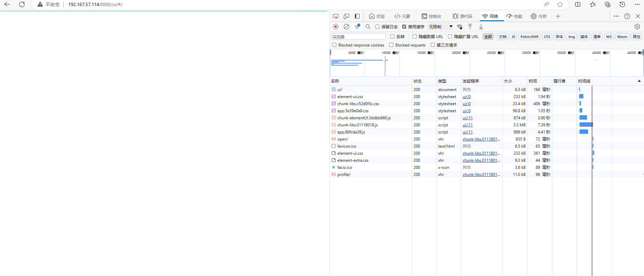Image resolution: width=644 pixels, height=276 pixels.
Task: Filter requests by Wasm type
Action: point(622,37)
